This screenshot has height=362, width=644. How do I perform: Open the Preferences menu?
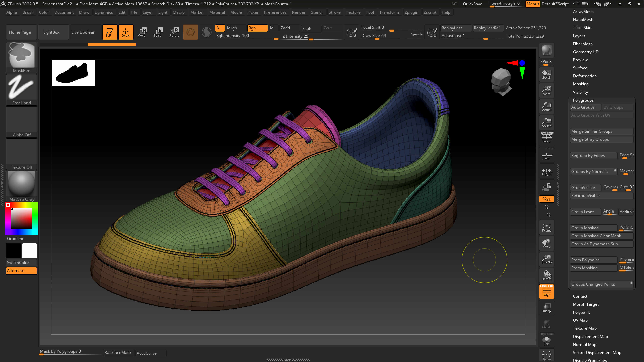pos(275,12)
